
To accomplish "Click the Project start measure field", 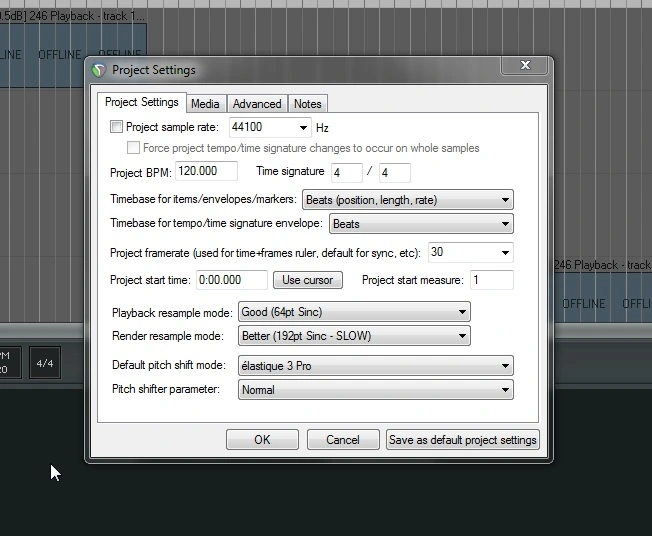I will 491,280.
